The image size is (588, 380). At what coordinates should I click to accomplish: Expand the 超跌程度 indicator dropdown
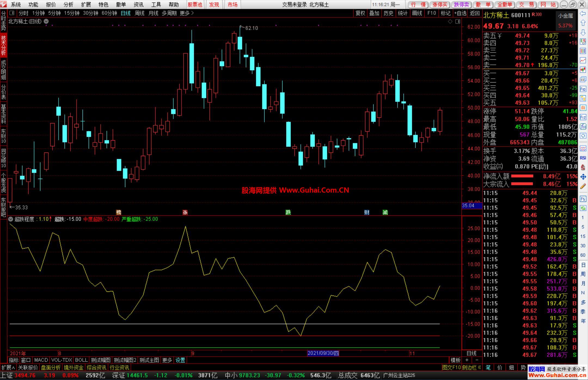[11, 219]
